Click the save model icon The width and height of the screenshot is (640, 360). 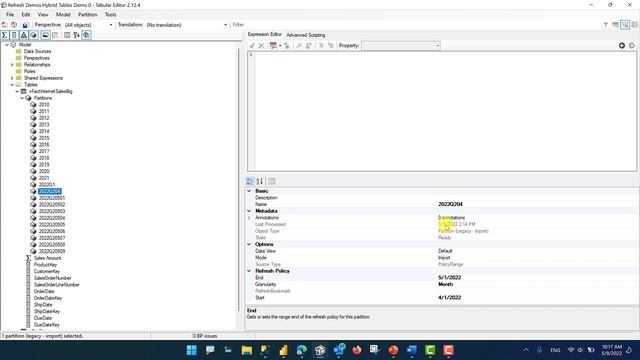25,25
